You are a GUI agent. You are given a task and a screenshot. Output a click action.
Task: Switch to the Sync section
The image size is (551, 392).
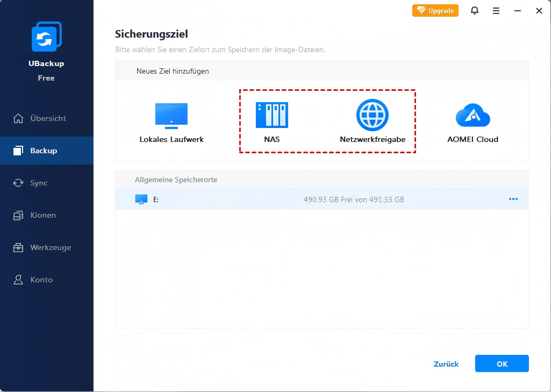click(39, 183)
